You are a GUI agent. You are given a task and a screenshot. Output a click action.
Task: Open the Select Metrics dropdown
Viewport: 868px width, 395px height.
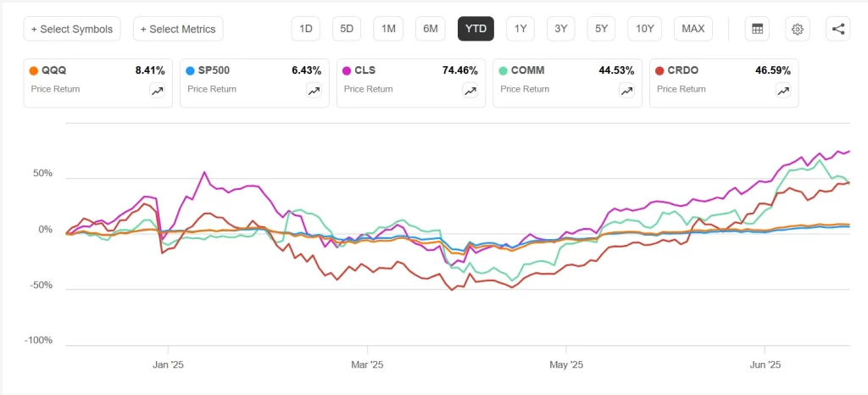(178, 29)
